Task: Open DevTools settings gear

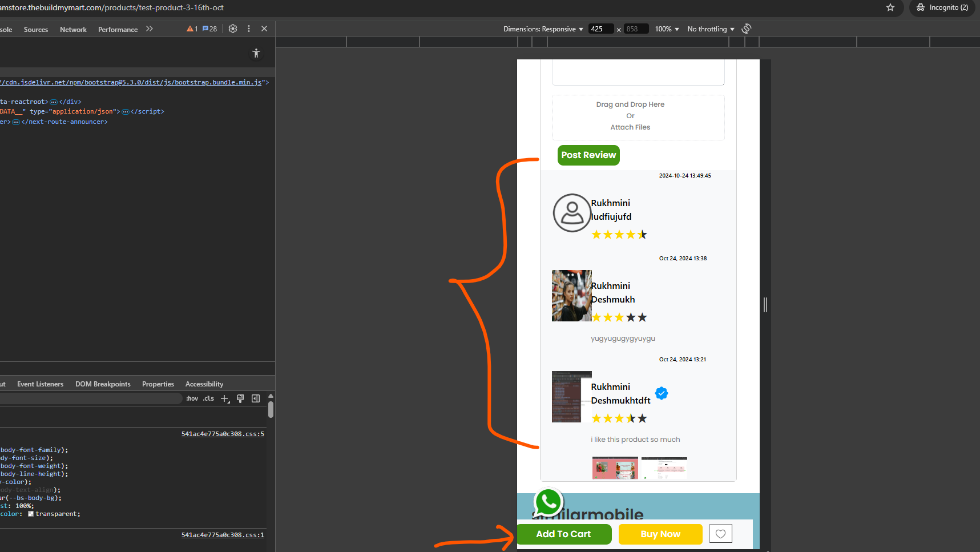Action: 233,29
